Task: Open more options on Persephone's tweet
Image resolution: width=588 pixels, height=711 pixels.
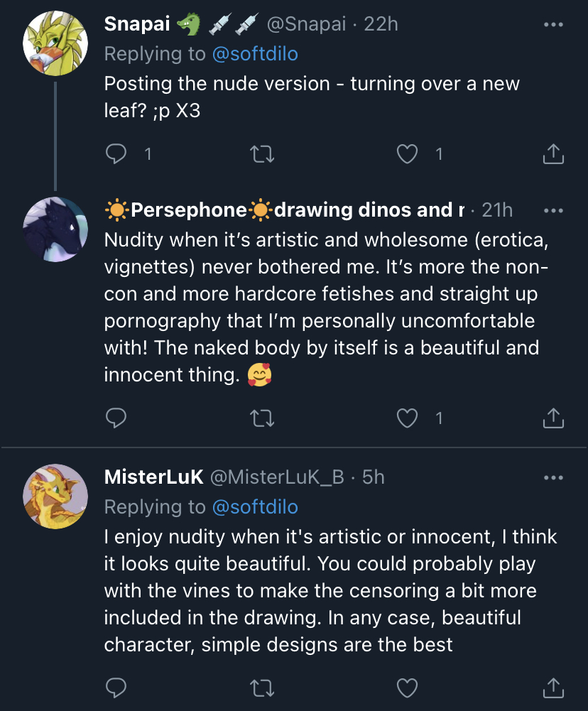Action: 553,210
